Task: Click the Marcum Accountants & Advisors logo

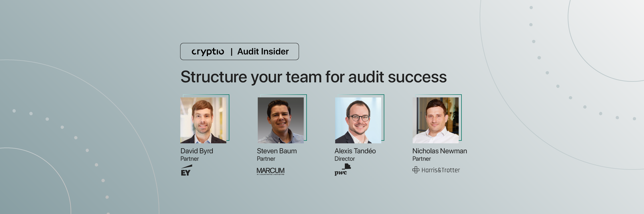Action: 270,171
